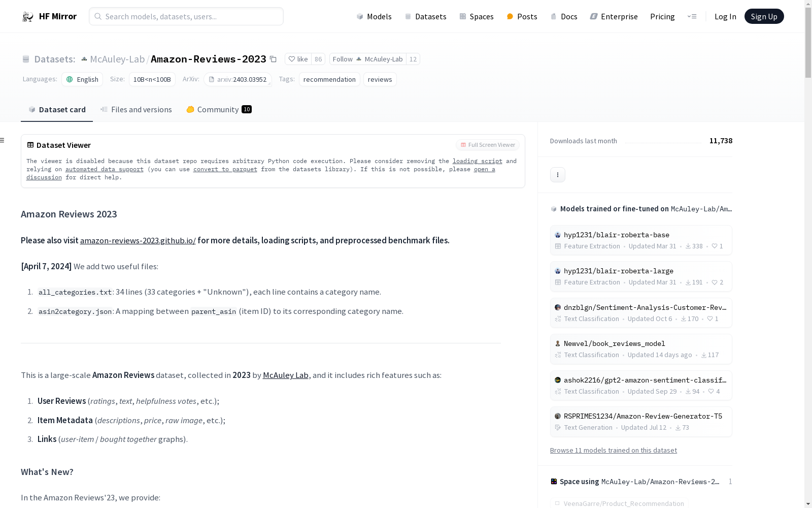Copy dataset name with copy icon
This screenshot has height=508, width=812.
(x=273, y=59)
